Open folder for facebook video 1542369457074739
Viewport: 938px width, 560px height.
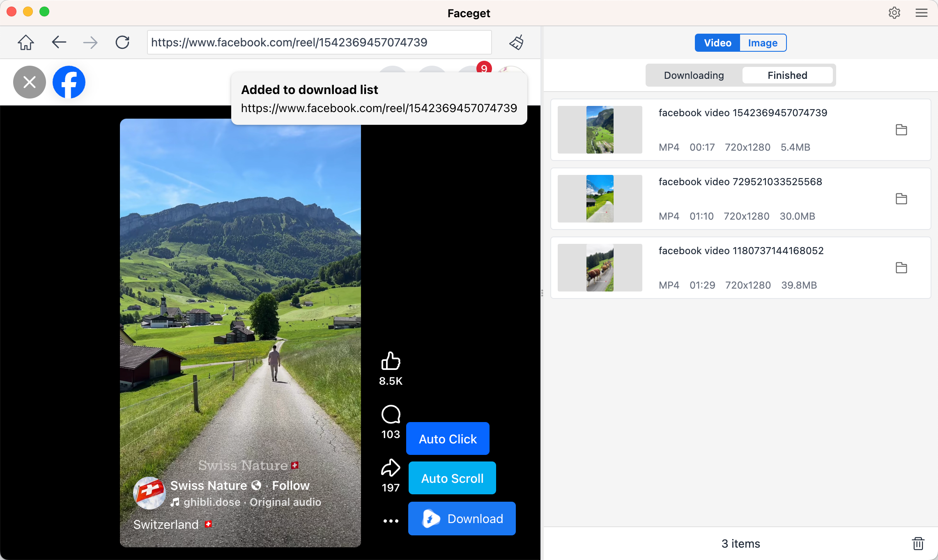(901, 130)
